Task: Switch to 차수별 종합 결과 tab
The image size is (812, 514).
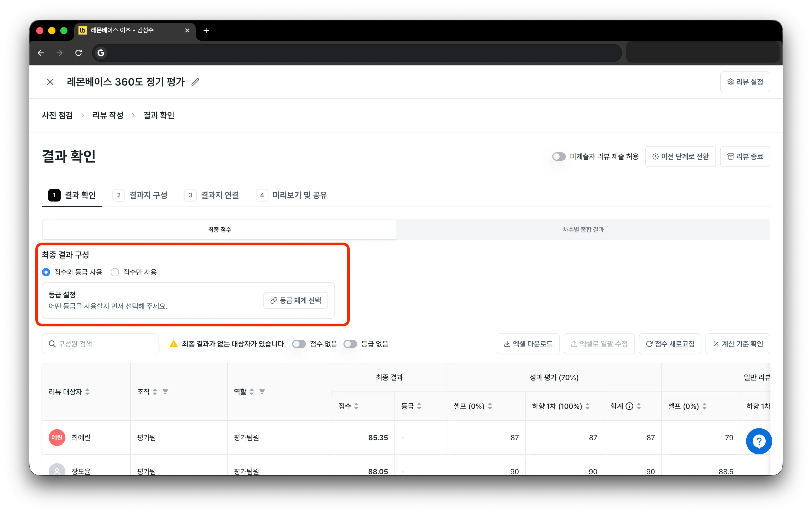Action: [x=583, y=230]
